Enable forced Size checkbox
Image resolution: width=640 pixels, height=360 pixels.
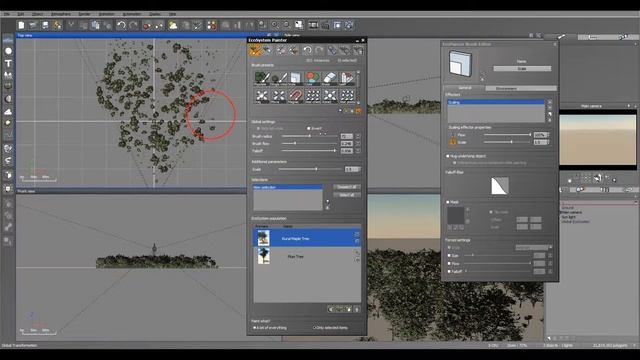(449, 256)
